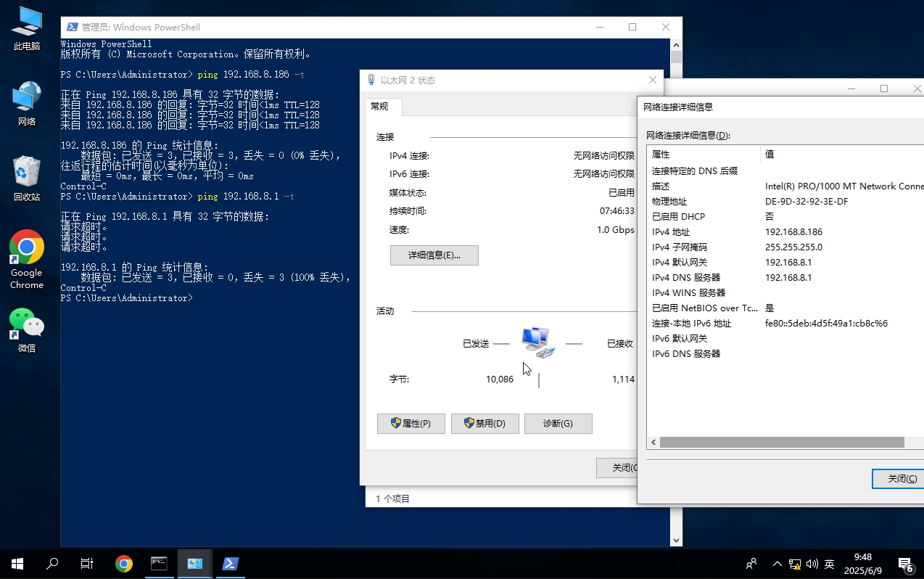Screen dimensions: 924x579
Task: Open the 微信 WeChat desktop shortcut
Action: coord(27,329)
